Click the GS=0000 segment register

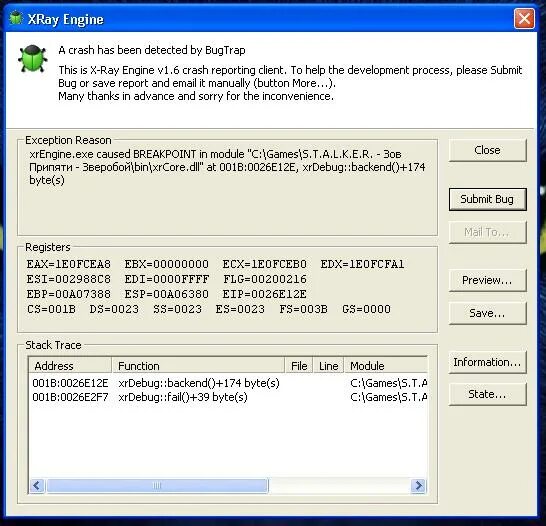pos(366,309)
